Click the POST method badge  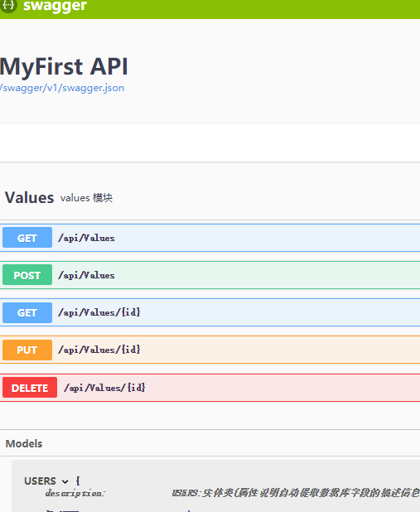click(27, 274)
